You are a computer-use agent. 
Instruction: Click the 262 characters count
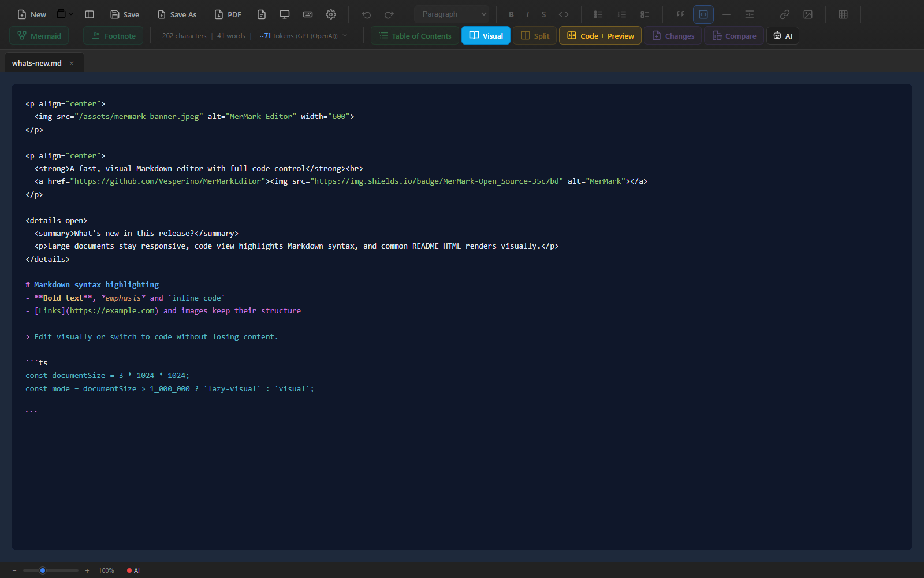[x=184, y=36]
